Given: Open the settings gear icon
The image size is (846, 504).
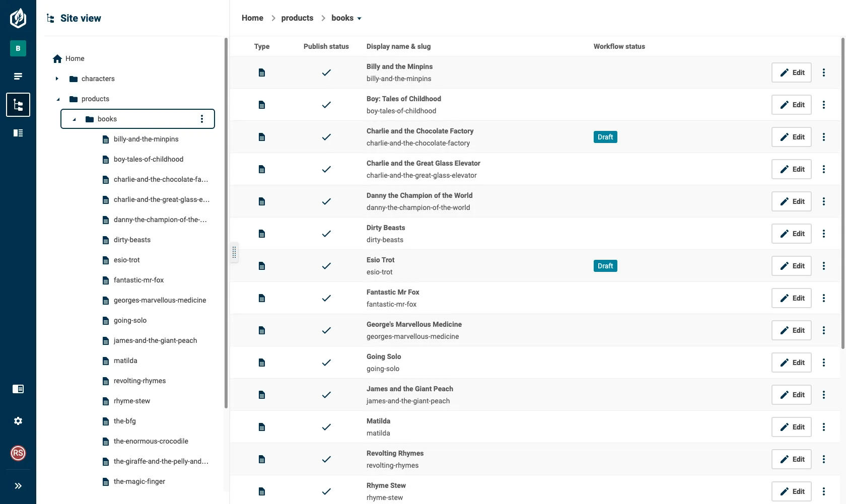Looking at the screenshot, I should pos(18,421).
